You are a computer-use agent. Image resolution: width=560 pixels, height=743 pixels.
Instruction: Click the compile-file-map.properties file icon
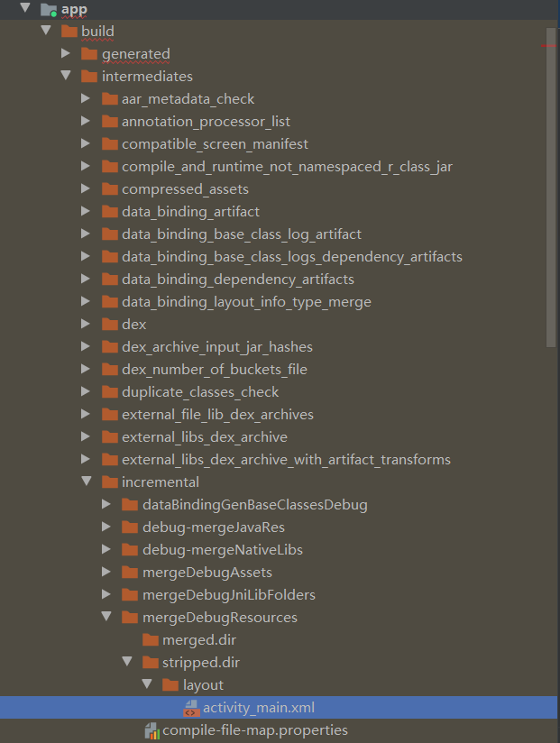151,730
